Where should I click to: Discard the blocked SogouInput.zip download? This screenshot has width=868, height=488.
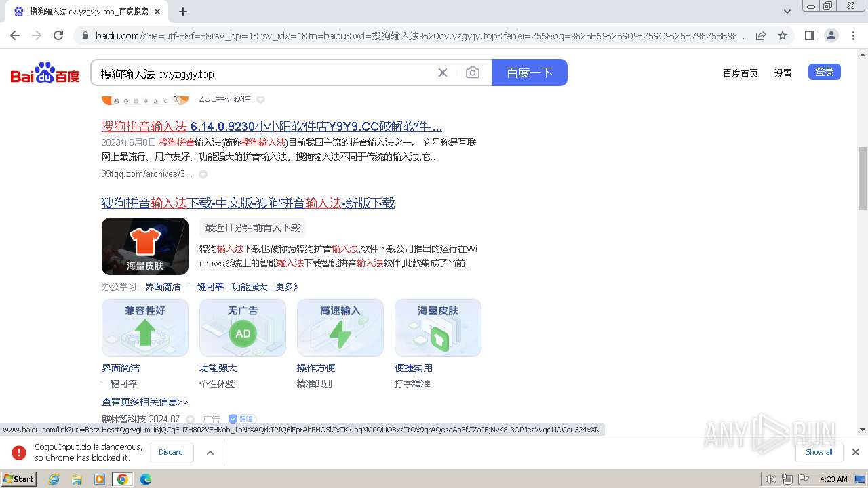pyautogui.click(x=171, y=452)
